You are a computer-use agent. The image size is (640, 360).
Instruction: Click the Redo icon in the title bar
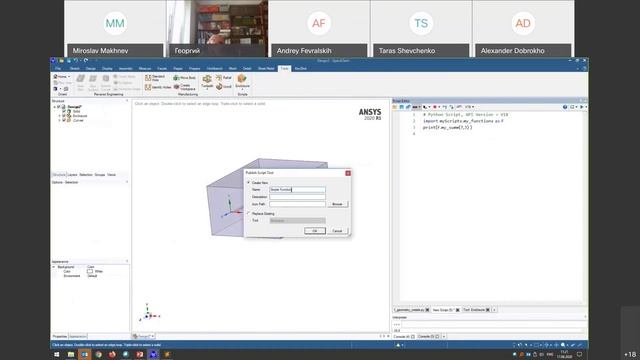pos(86,60)
